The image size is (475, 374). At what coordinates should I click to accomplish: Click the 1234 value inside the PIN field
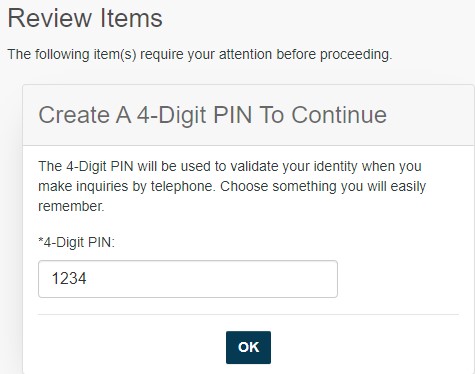point(69,278)
